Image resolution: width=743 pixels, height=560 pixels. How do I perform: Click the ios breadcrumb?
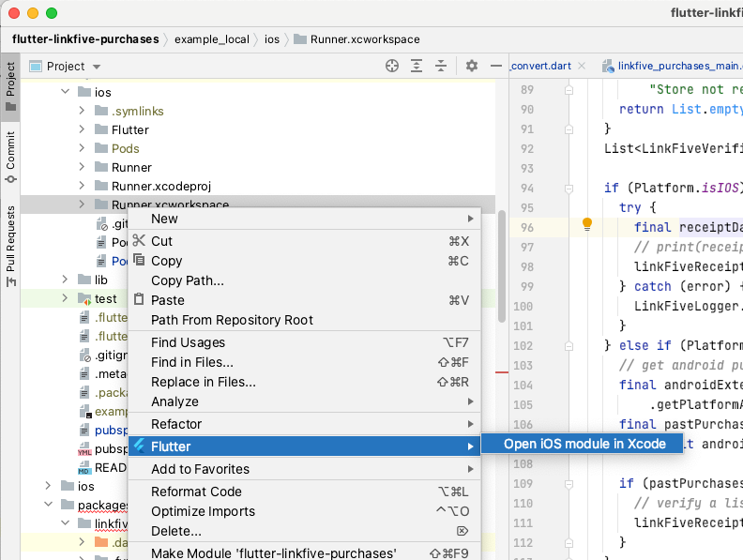271,39
